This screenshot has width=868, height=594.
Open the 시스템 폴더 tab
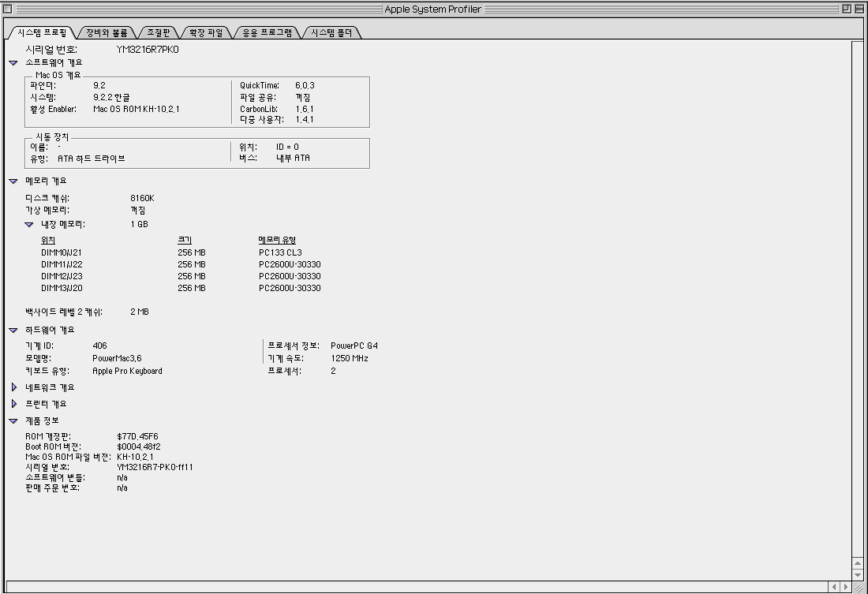(x=331, y=33)
